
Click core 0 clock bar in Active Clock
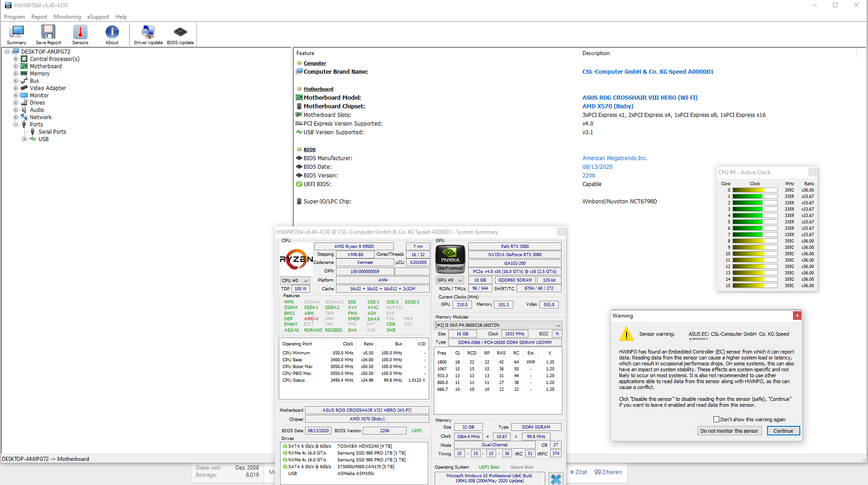click(755, 190)
